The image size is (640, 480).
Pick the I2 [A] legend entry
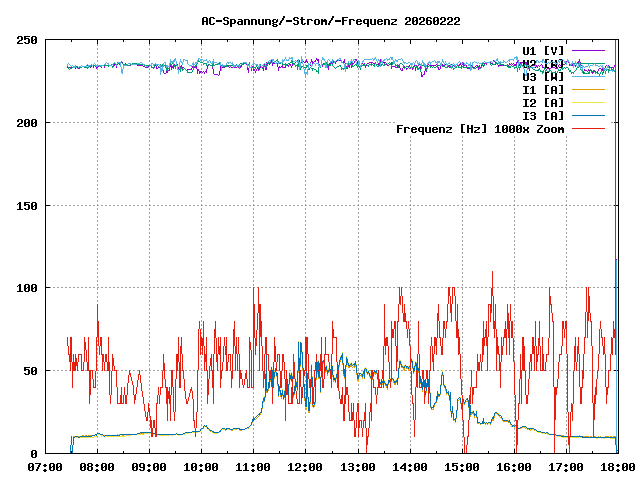543,102
